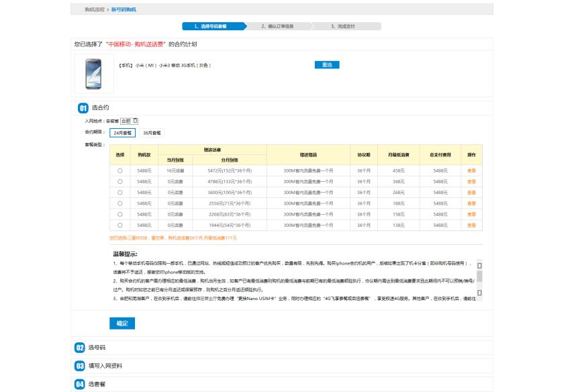The width and height of the screenshot is (564, 392).
Task: Click 查看 for the 268元 plan row
Action: (x=471, y=193)
